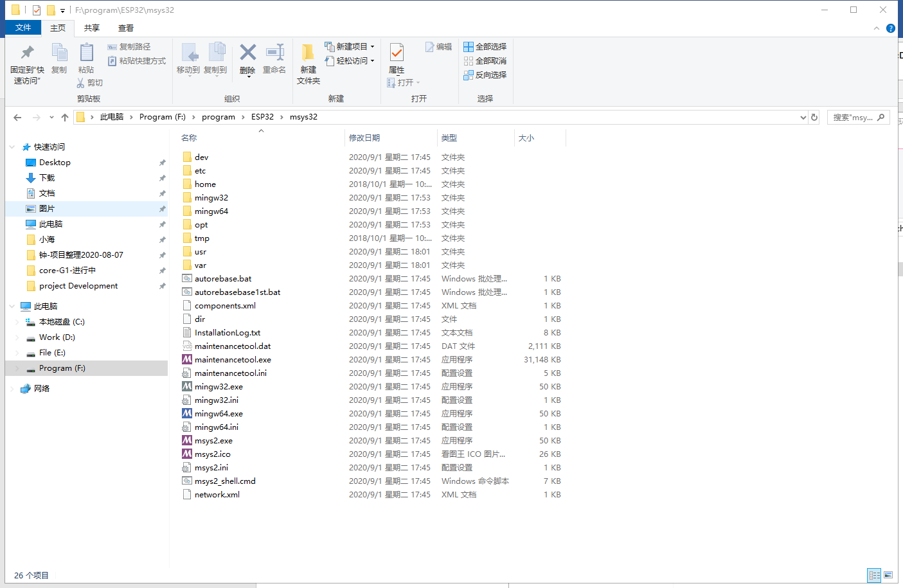Switch to the 查看 ribbon tab
The height and width of the screenshot is (588, 903).
click(125, 28)
